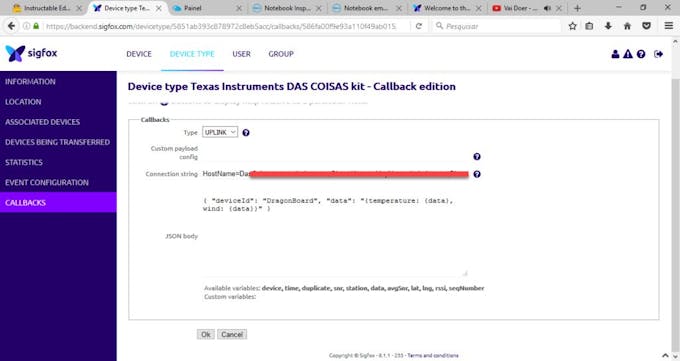Go back with browser back arrow
Screen dimensions: 680x361
click(11, 26)
